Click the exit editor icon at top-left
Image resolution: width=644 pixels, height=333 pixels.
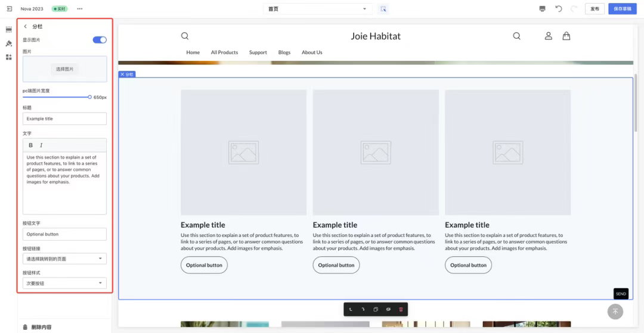coord(9,9)
